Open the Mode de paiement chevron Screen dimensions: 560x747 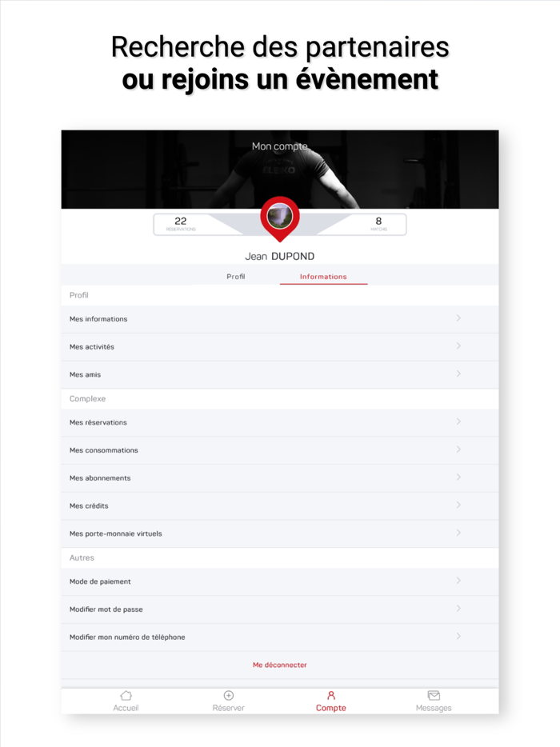pos(458,581)
